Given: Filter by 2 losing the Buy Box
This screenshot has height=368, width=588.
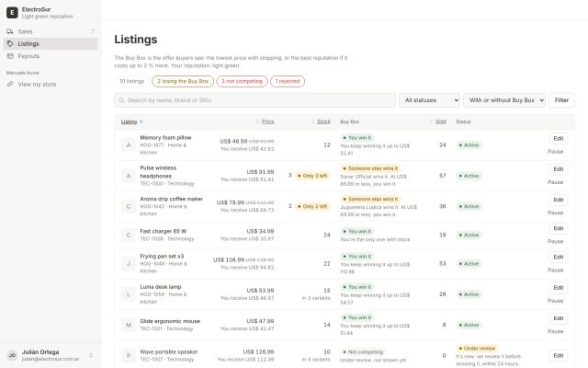Looking at the screenshot, I should [183, 81].
